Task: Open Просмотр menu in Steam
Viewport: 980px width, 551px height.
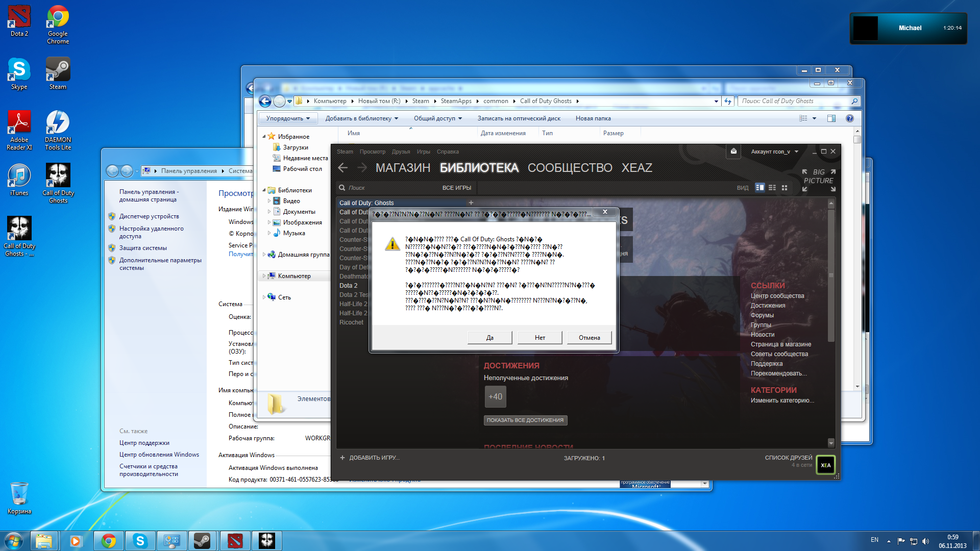Action: (372, 152)
